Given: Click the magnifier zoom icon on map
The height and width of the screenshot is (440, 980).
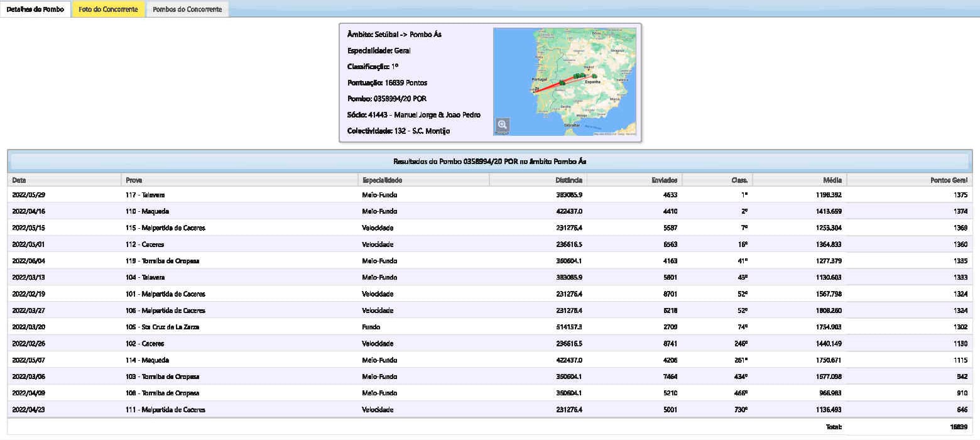Looking at the screenshot, I should click(x=503, y=124).
